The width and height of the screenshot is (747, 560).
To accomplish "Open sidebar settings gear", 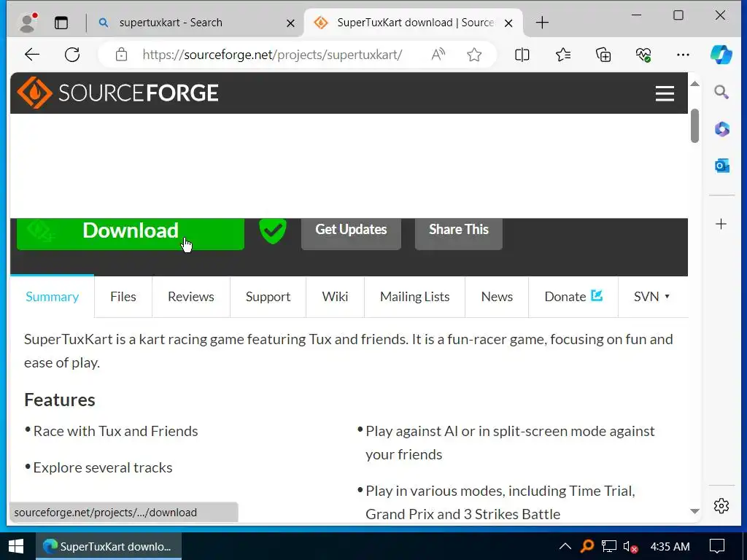I will click(x=721, y=506).
